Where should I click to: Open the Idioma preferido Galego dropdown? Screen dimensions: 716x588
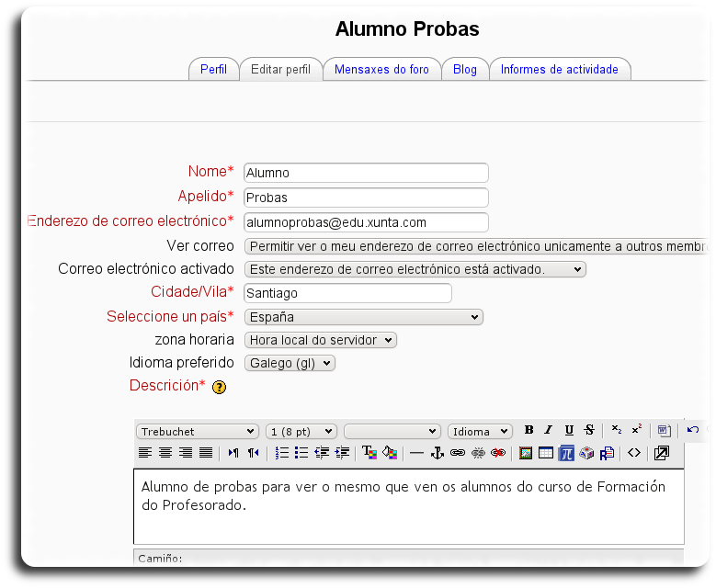[290, 363]
